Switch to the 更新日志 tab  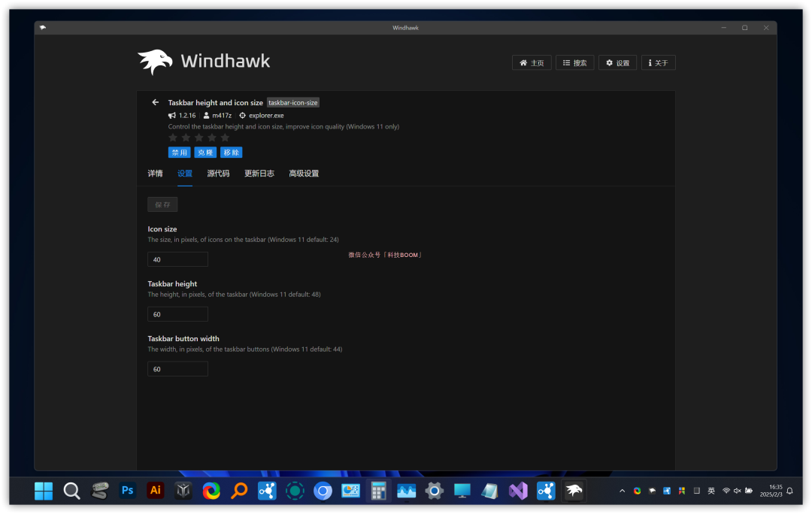pyautogui.click(x=259, y=174)
